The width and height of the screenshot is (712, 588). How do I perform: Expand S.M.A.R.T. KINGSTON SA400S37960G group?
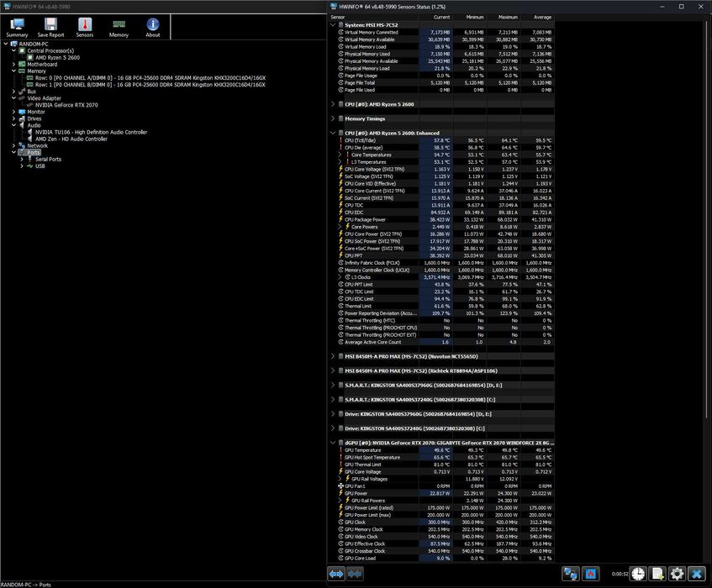pos(333,386)
